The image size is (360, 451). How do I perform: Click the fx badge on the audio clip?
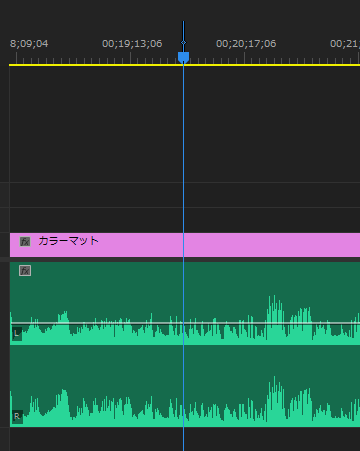pos(25,270)
